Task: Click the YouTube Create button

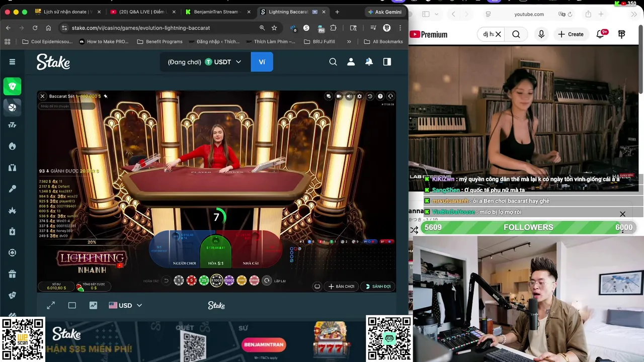Action: click(x=571, y=34)
